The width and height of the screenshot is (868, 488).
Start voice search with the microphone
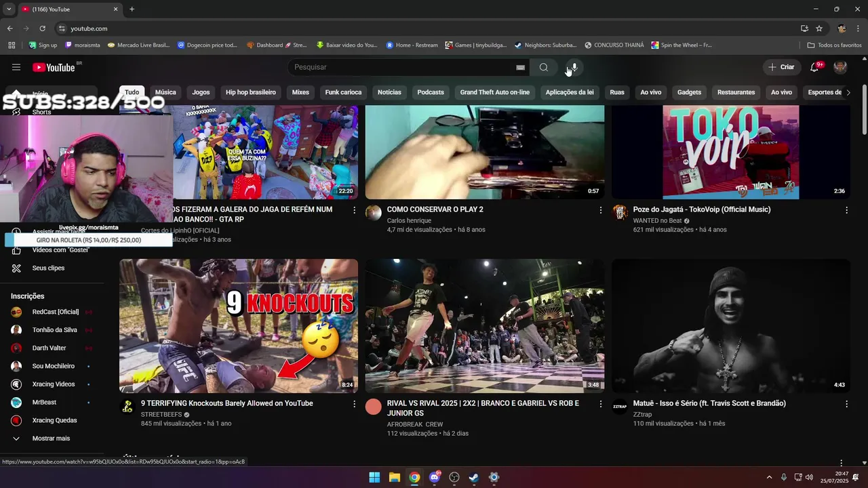click(x=574, y=67)
